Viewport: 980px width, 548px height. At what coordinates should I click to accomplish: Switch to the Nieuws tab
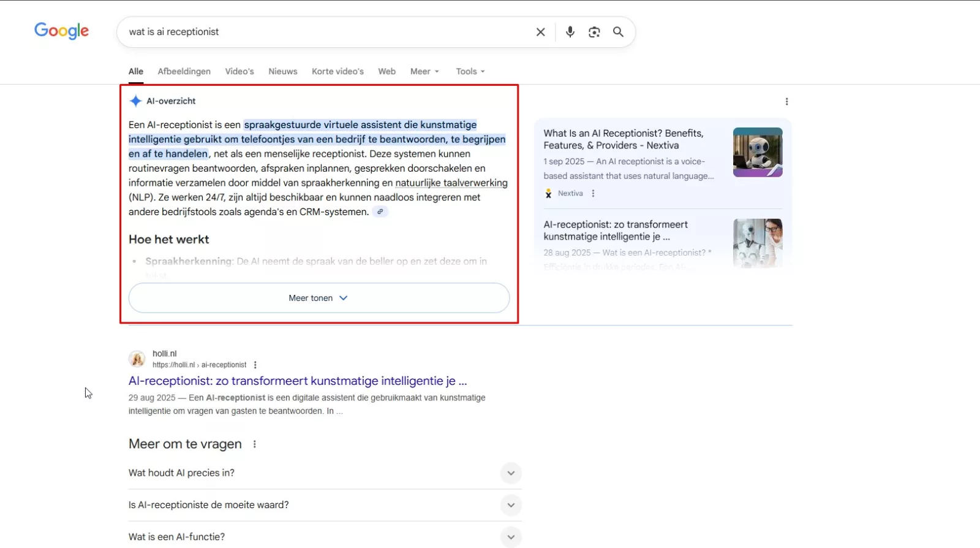point(282,72)
